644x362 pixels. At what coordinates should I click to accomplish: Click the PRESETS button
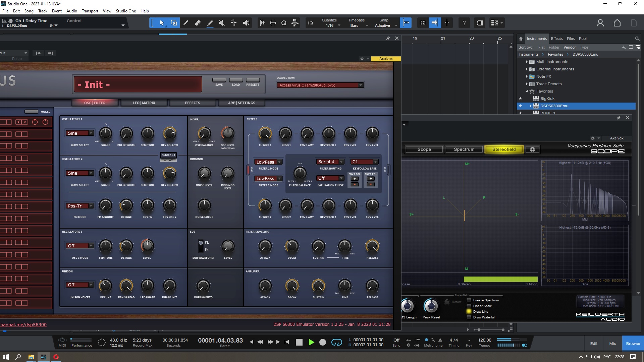pos(253,80)
